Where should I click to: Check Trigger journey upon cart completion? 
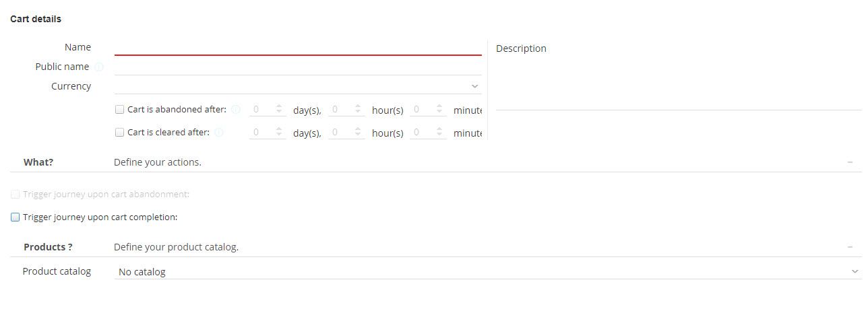pyautogui.click(x=15, y=217)
